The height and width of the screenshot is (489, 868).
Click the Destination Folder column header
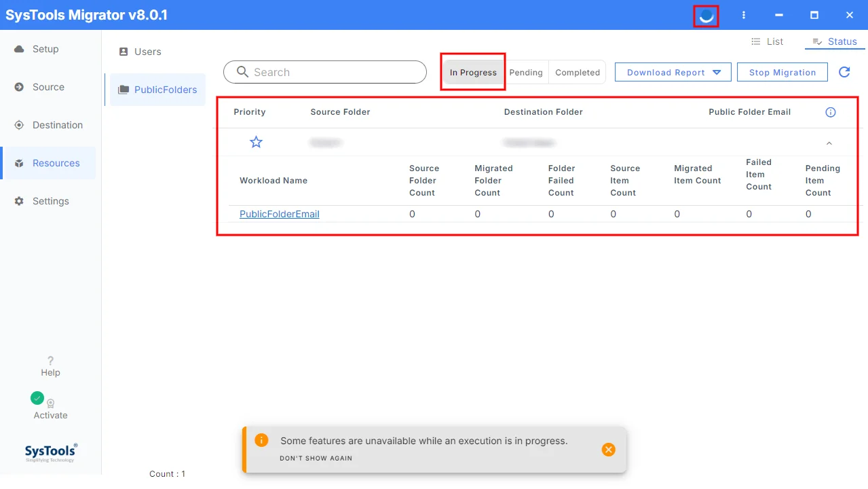pyautogui.click(x=544, y=112)
